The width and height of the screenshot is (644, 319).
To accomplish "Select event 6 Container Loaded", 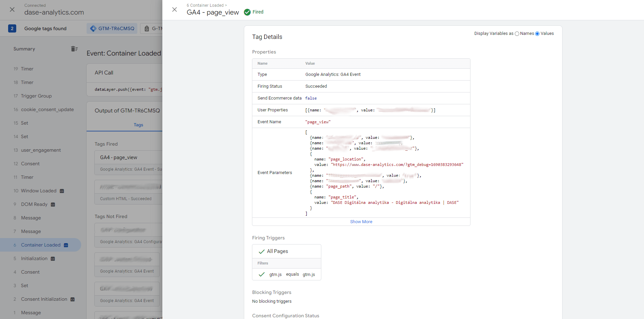I will tap(41, 245).
